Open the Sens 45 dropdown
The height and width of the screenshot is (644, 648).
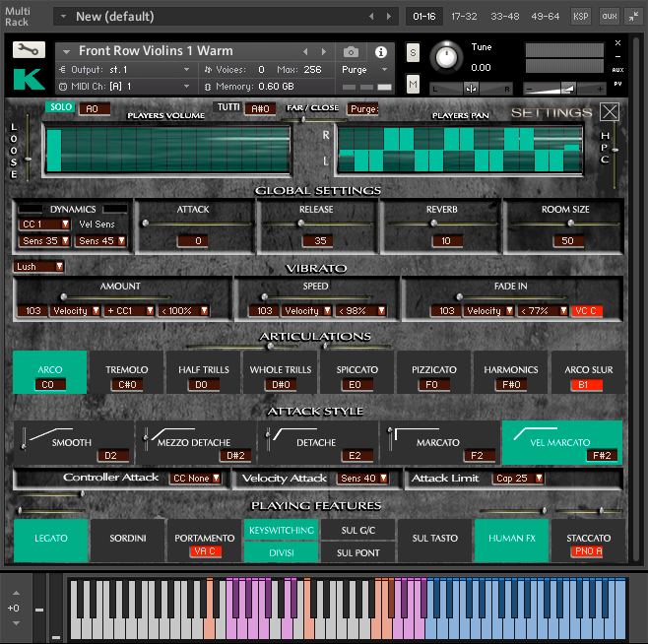(100, 240)
